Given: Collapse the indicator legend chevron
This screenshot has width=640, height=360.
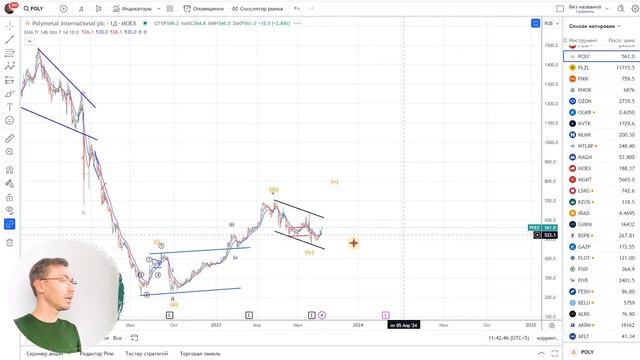Looking at the screenshot, I should [x=29, y=41].
